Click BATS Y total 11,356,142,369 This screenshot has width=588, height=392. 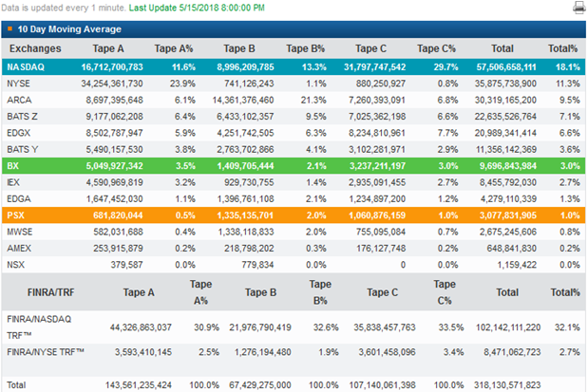tap(506, 150)
